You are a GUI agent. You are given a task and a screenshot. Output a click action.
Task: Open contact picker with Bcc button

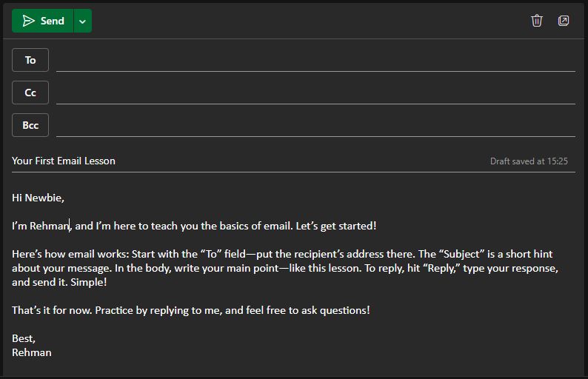(x=30, y=125)
